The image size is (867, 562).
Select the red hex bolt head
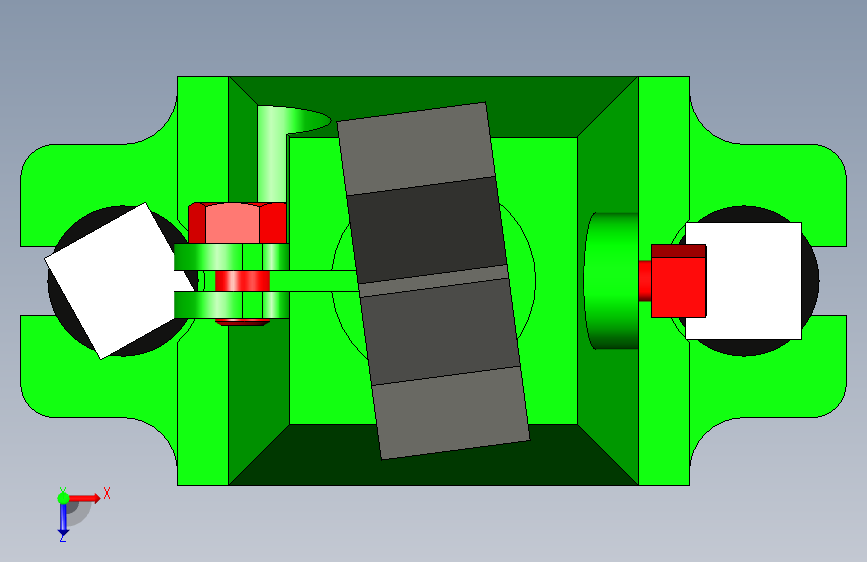pyautogui.click(x=237, y=223)
